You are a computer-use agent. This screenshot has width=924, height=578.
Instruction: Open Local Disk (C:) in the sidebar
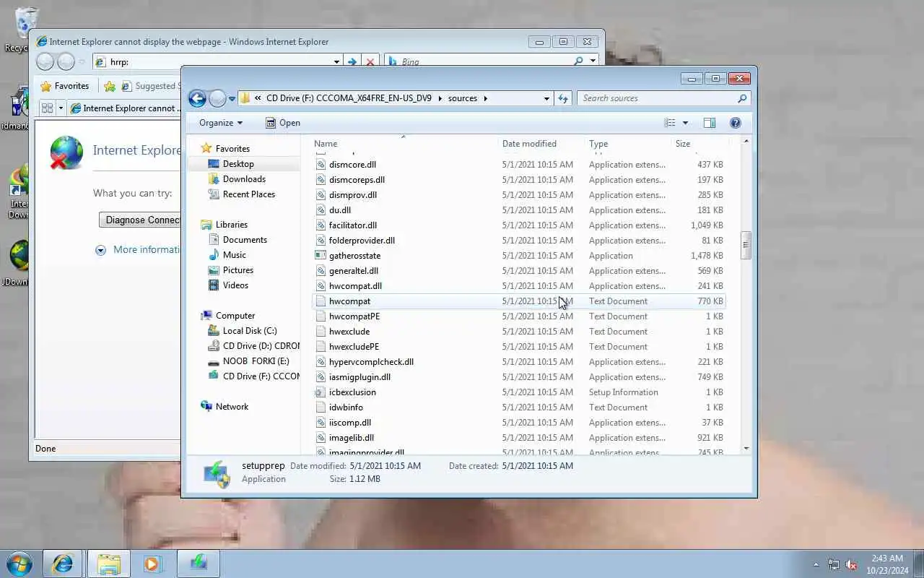click(250, 331)
